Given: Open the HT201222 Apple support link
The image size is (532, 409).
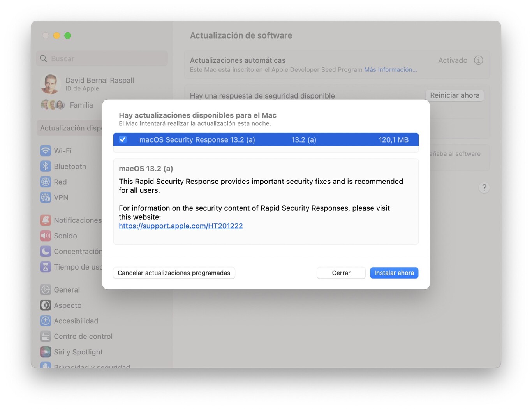Looking at the screenshot, I should (181, 226).
